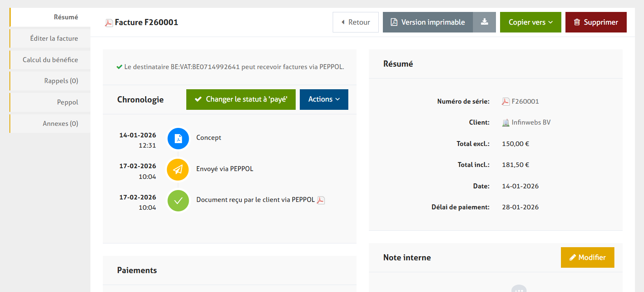Click the PDF icon next to Facture F260001 title
This screenshot has width=644, height=292.
(109, 23)
